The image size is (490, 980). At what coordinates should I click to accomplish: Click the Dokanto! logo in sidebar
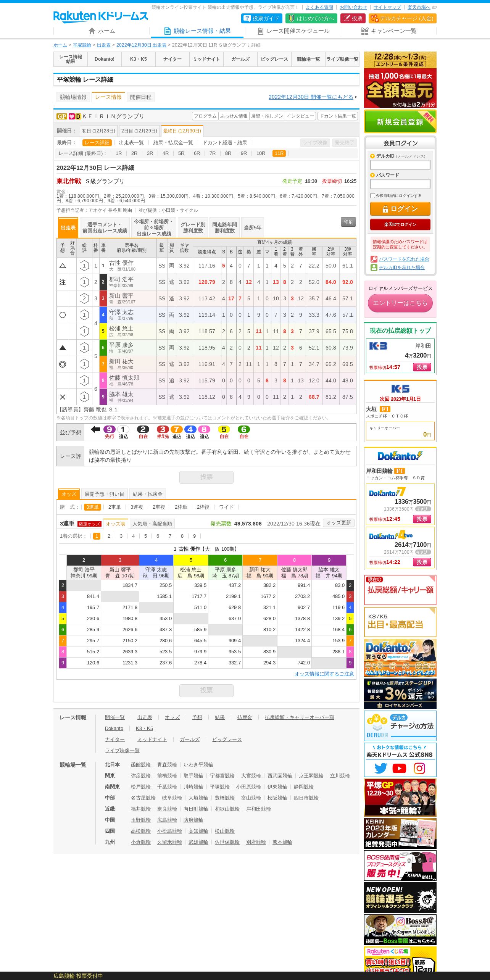(400, 456)
